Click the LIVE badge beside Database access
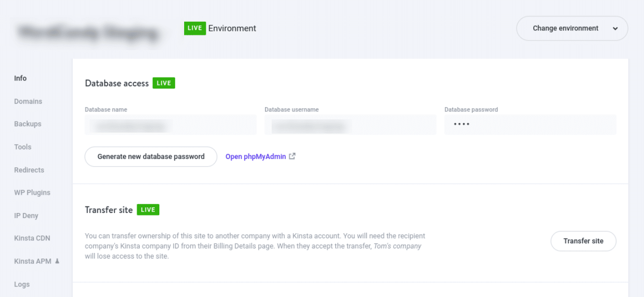This screenshot has height=297, width=644. point(164,83)
